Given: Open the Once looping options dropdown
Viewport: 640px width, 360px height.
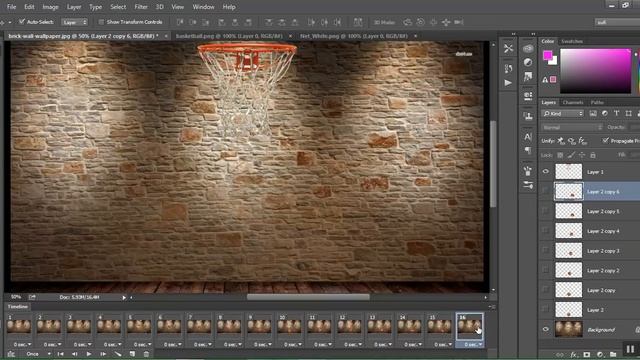Looking at the screenshot, I should tap(39, 354).
